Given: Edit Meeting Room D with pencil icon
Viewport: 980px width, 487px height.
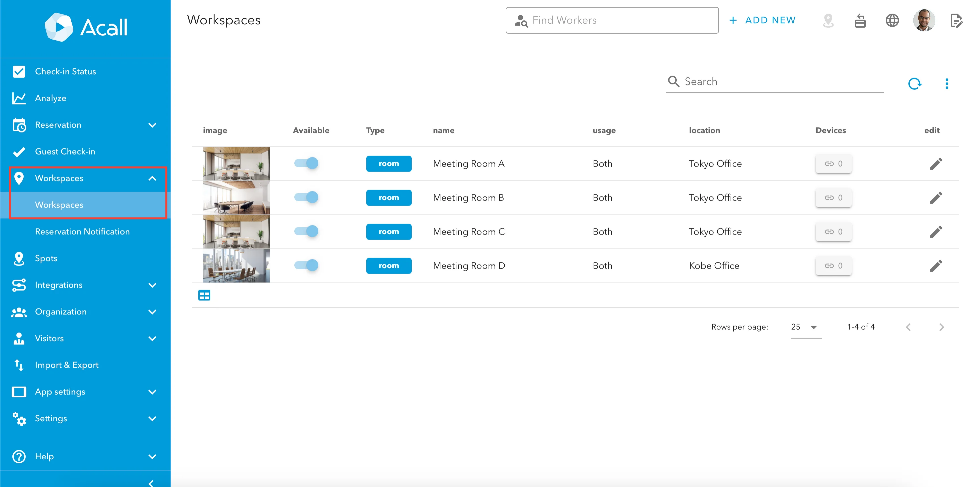Looking at the screenshot, I should pyautogui.click(x=936, y=266).
